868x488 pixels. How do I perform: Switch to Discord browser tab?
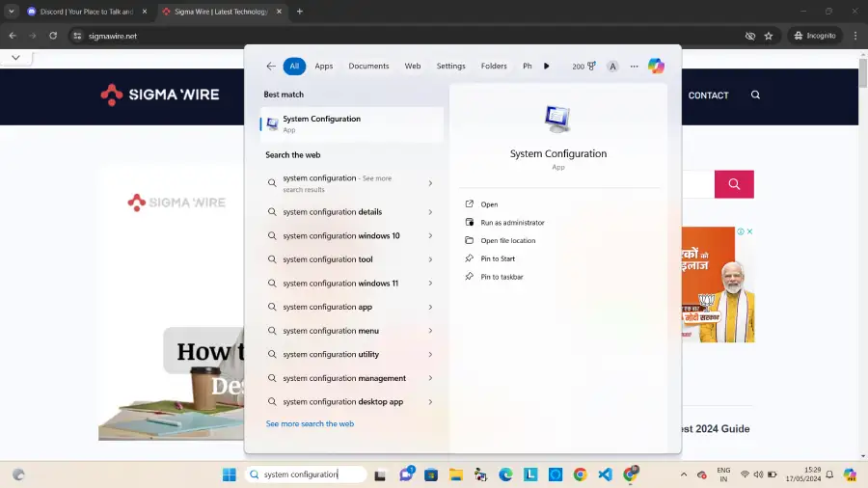[x=88, y=12]
